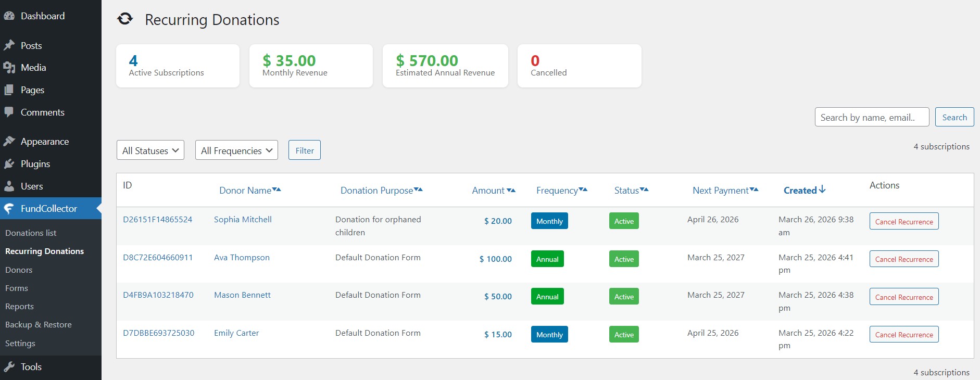This screenshot has height=380, width=980.
Task: Click the Monthly Revenue stat card
Action: pyautogui.click(x=311, y=66)
